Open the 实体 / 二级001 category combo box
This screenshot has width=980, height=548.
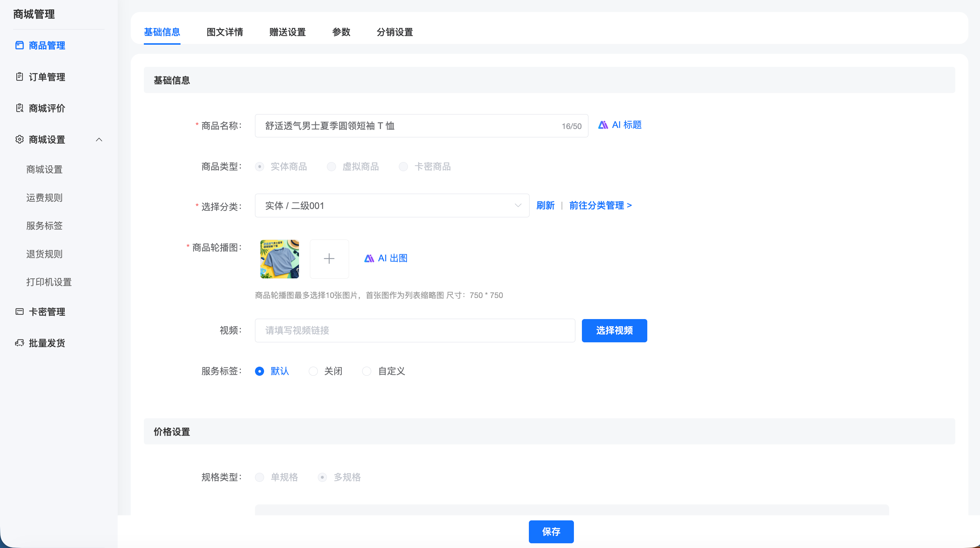click(x=392, y=206)
